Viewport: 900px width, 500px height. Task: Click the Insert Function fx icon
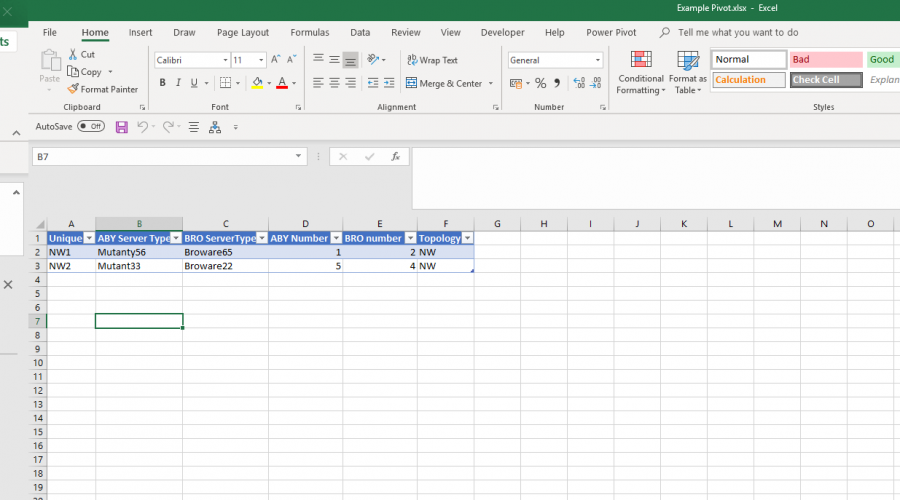[x=395, y=156]
